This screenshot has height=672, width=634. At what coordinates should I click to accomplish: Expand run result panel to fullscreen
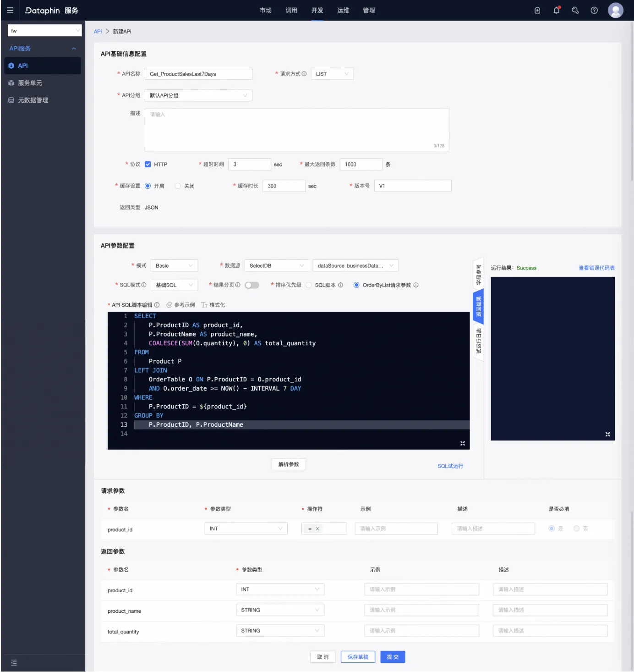[x=608, y=434]
